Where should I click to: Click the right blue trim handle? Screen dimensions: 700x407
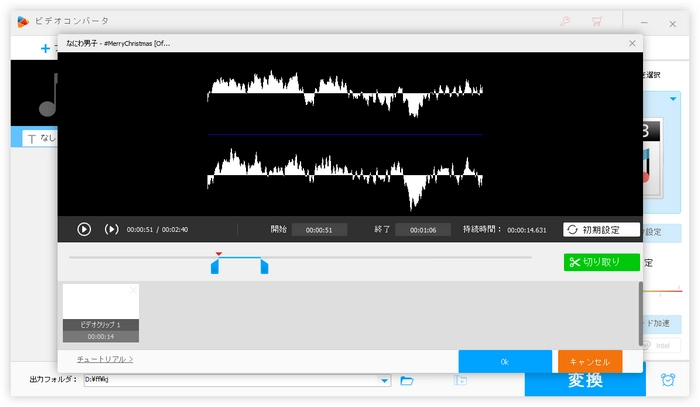pos(264,267)
